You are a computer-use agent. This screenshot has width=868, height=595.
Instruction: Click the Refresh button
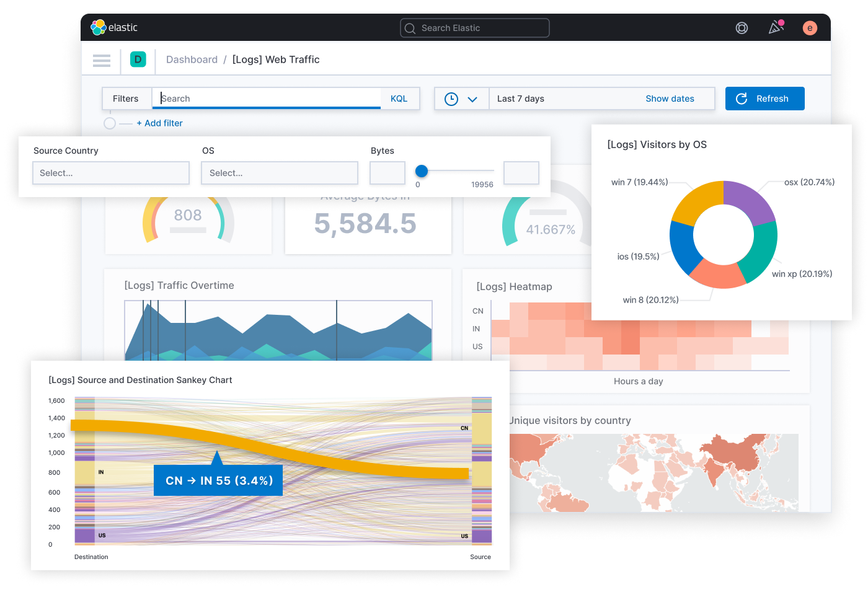pyautogui.click(x=764, y=99)
